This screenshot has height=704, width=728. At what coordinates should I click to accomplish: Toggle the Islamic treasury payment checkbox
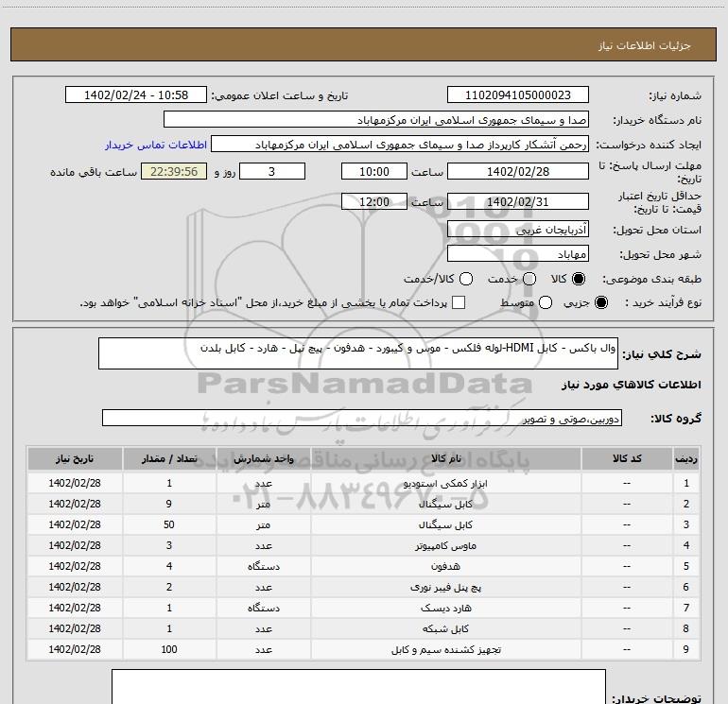click(459, 302)
